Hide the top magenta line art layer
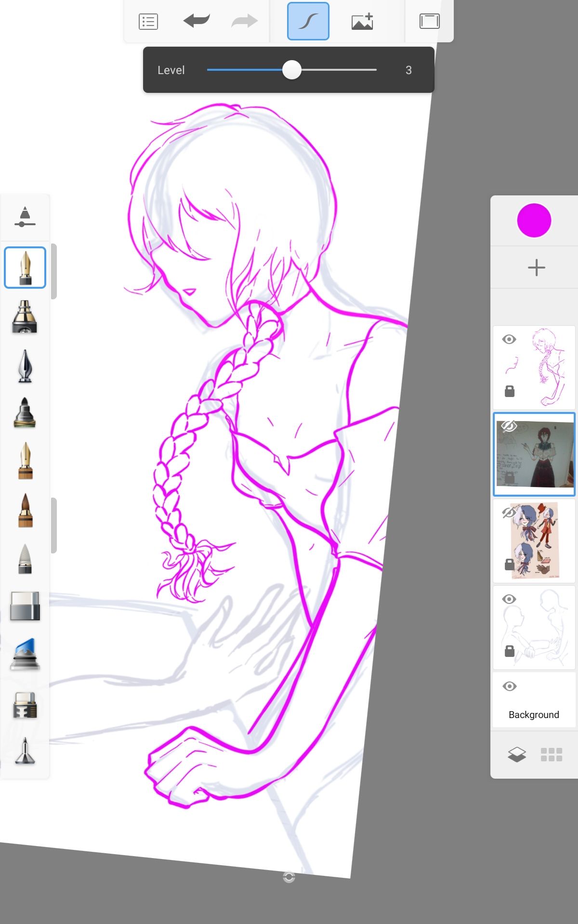This screenshot has width=578, height=924. tap(509, 339)
